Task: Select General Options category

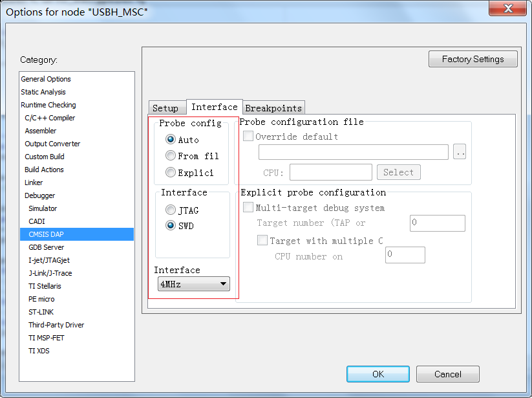Action: pyautogui.click(x=46, y=79)
